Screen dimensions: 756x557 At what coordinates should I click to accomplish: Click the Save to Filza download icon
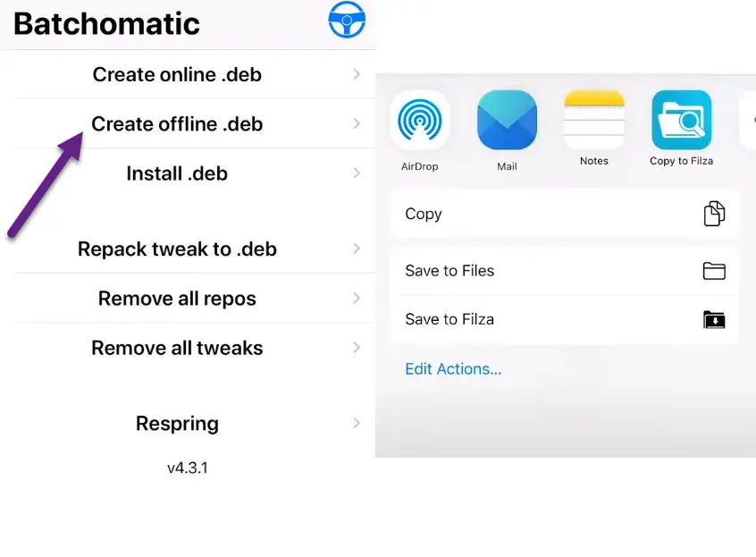click(714, 319)
